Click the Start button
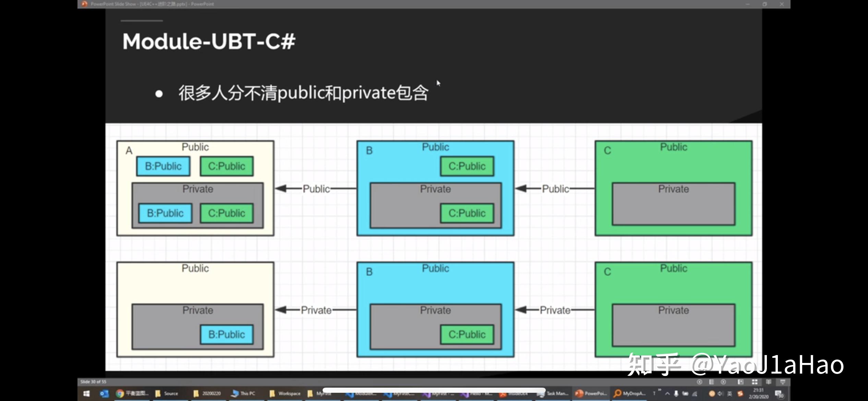 [86, 393]
